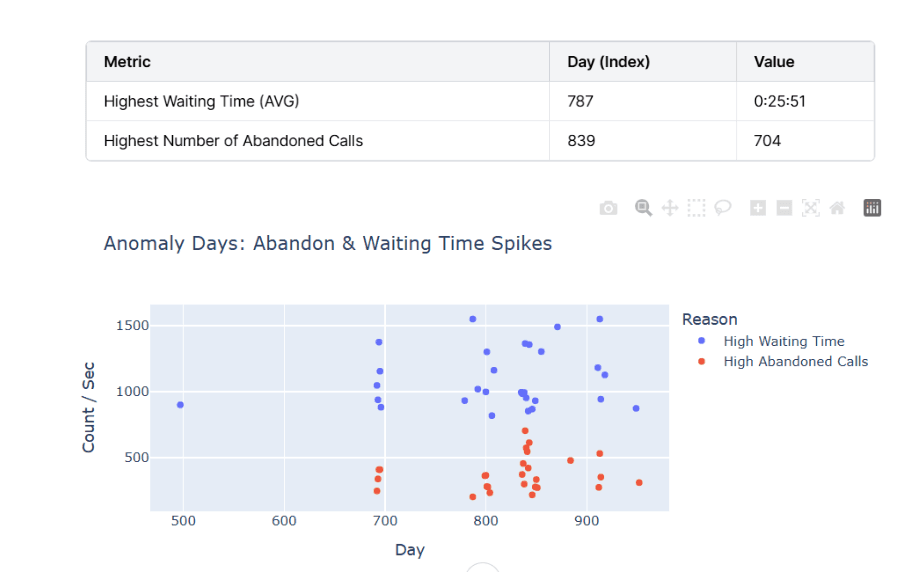Toggle High Waiting Time legend entry

tap(783, 342)
